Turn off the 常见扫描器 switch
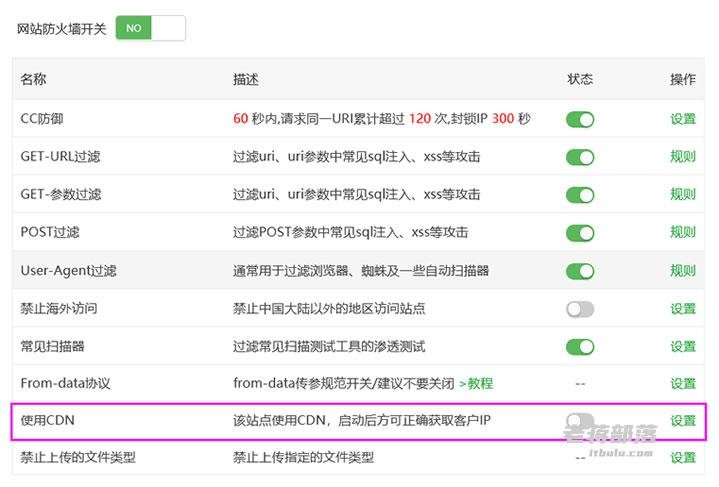The image size is (719, 487). [580, 347]
